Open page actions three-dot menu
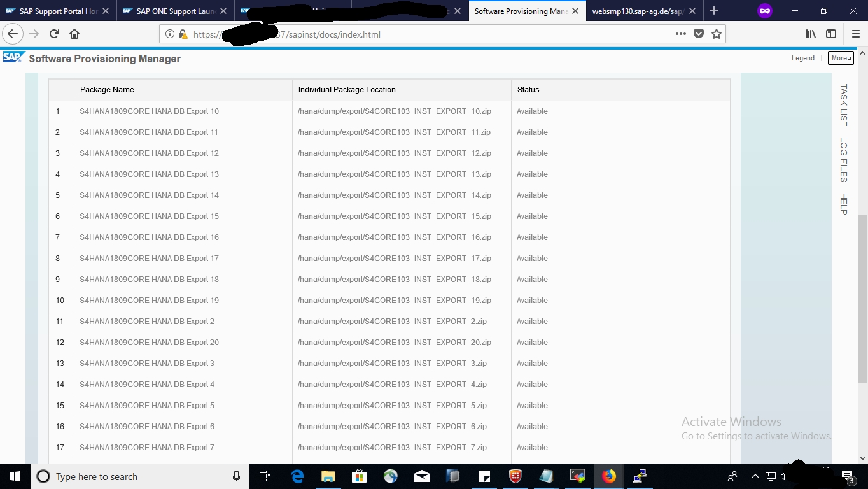Image resolution: width=868 pixels, height=489 pixels. pos(681,34)
